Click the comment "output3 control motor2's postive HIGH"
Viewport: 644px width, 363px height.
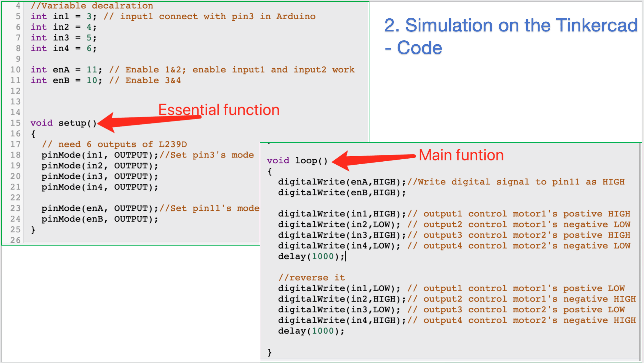(x=527, y=235)
